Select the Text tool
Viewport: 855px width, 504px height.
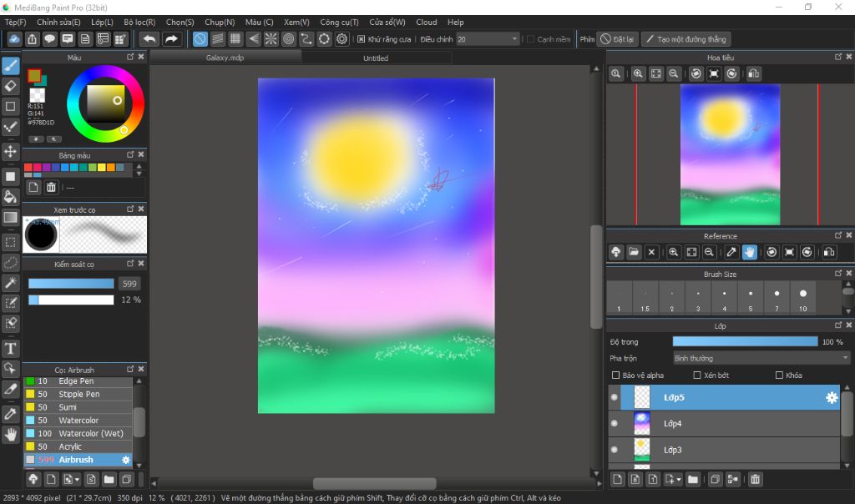click(10, 348)
